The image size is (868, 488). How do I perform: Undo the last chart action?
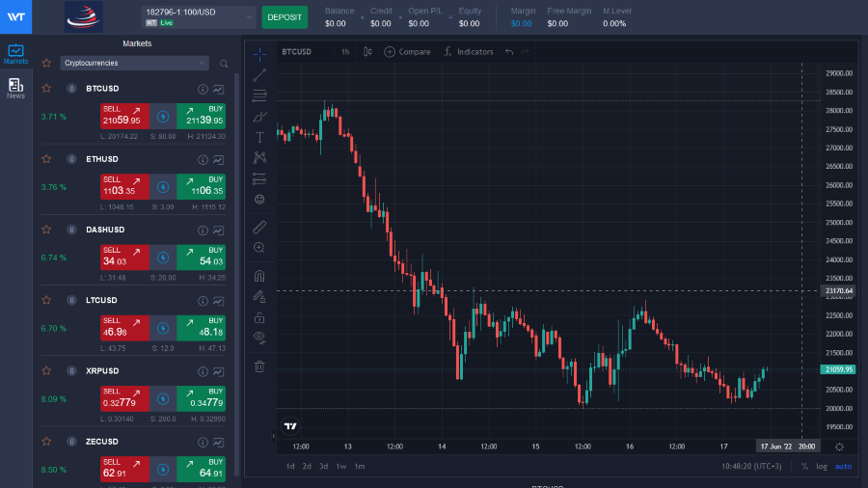(508, 52)
